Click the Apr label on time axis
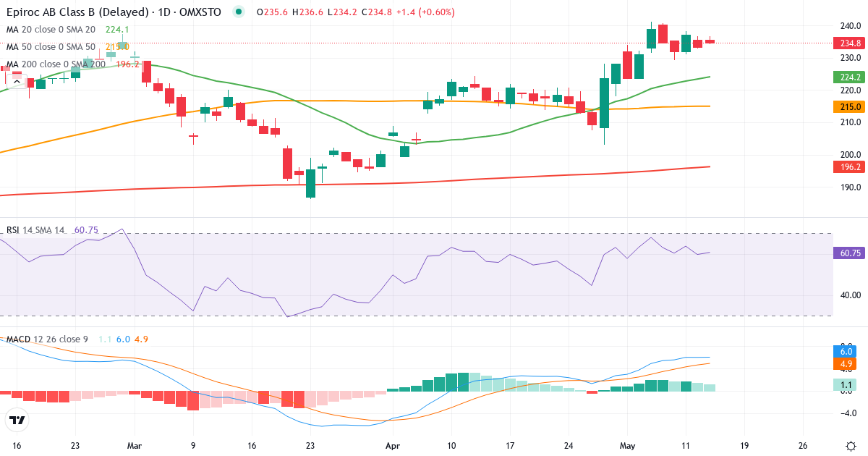This screenshot has height=456, width=868. click(393, 446)
